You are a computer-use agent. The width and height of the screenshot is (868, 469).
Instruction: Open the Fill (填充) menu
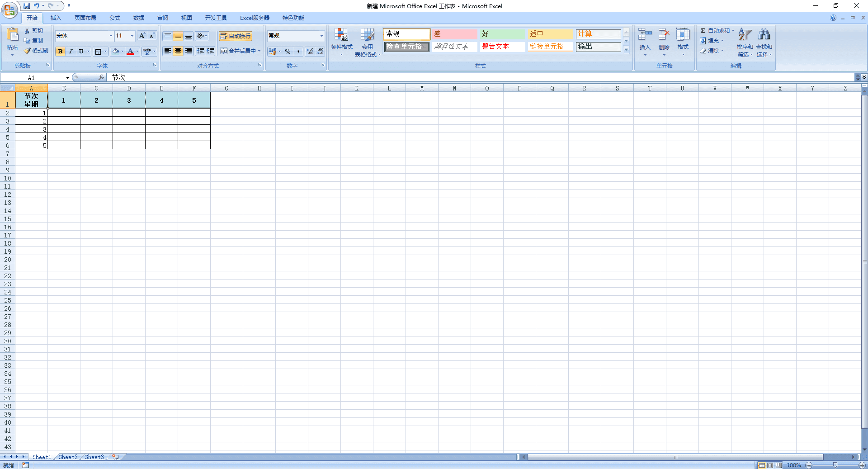712,41
